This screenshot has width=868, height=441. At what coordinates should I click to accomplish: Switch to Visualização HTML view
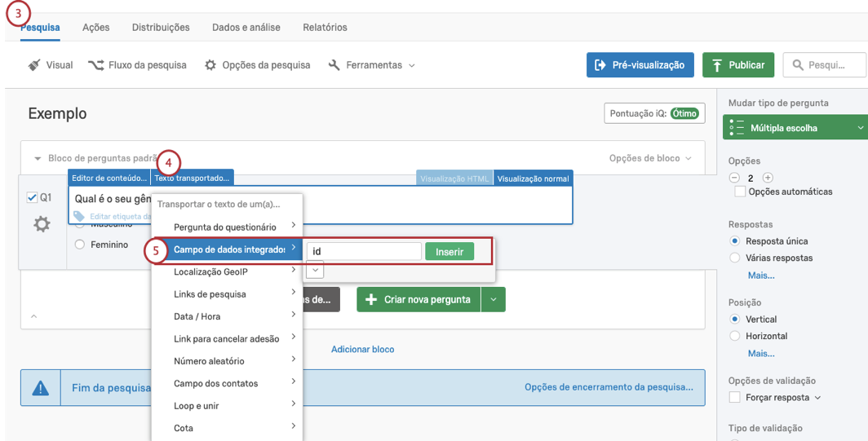pos(454,179)
